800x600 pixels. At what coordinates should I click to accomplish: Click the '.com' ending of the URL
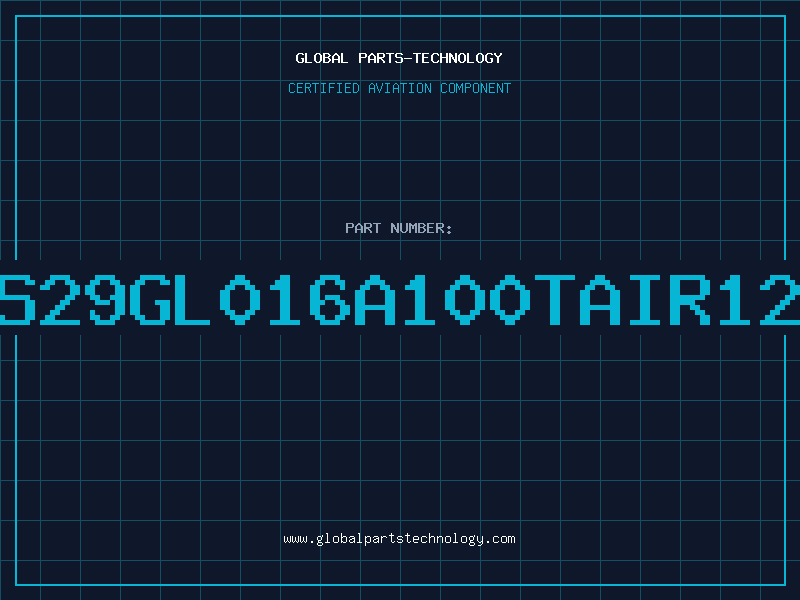click(500, 539)
